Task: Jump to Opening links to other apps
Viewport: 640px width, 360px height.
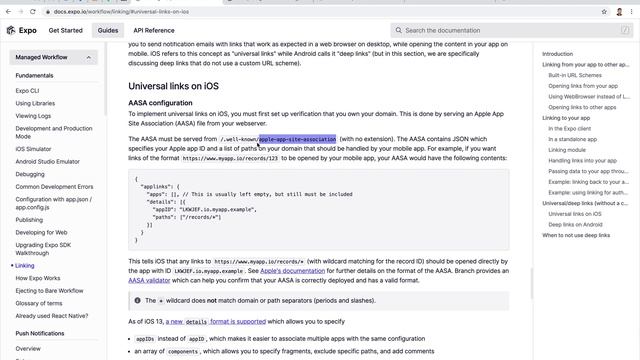Action: (x=582, y=107)
